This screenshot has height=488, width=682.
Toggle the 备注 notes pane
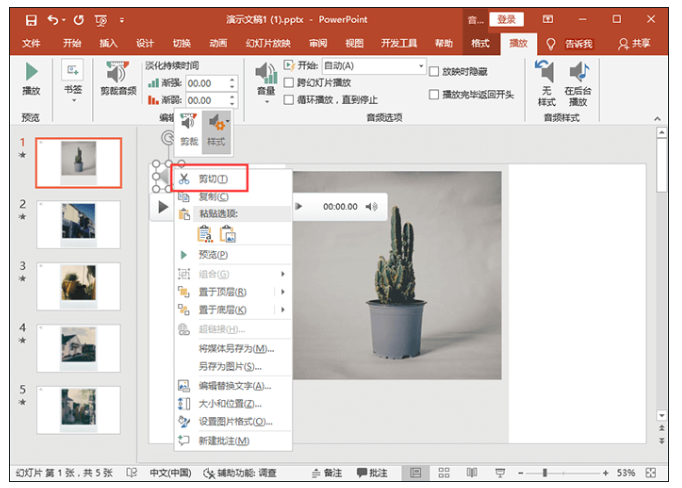point(327,473)
